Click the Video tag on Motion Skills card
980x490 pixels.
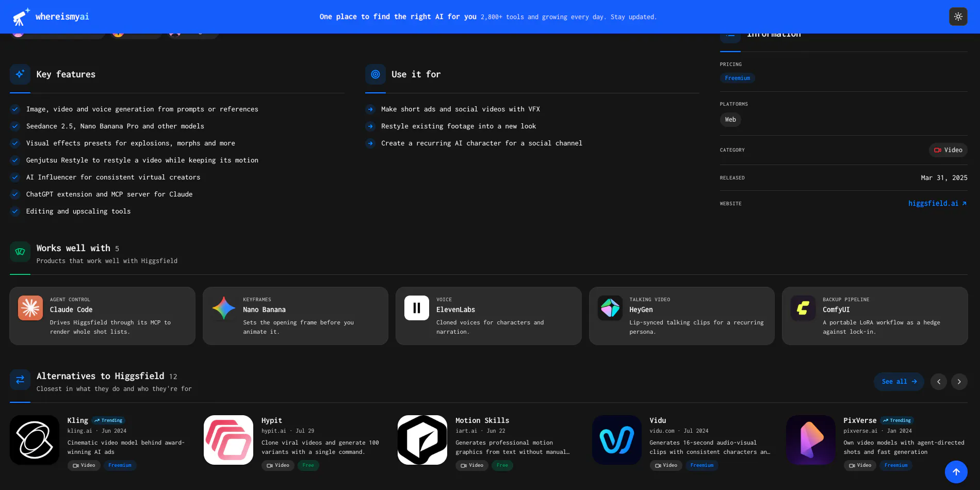point(472,465)
